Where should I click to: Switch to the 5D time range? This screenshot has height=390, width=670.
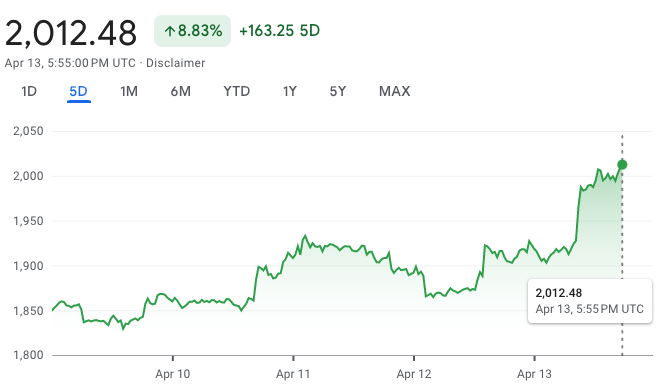point(79,91)
